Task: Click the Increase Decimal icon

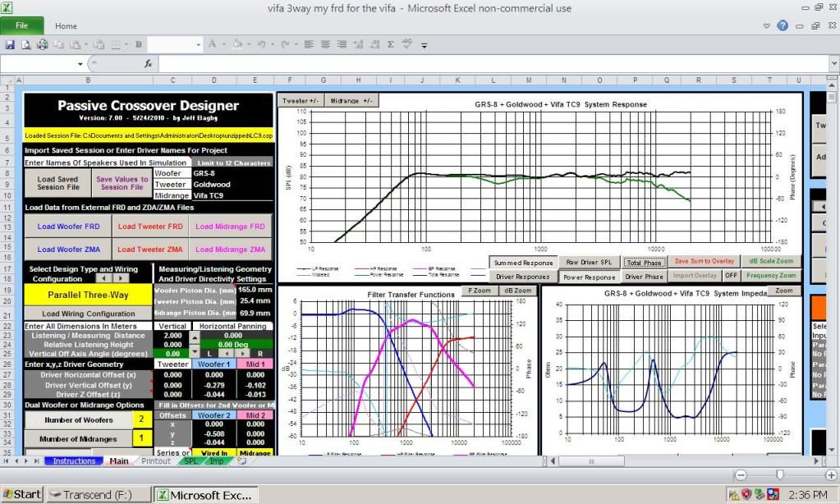Action: [358, 44]
